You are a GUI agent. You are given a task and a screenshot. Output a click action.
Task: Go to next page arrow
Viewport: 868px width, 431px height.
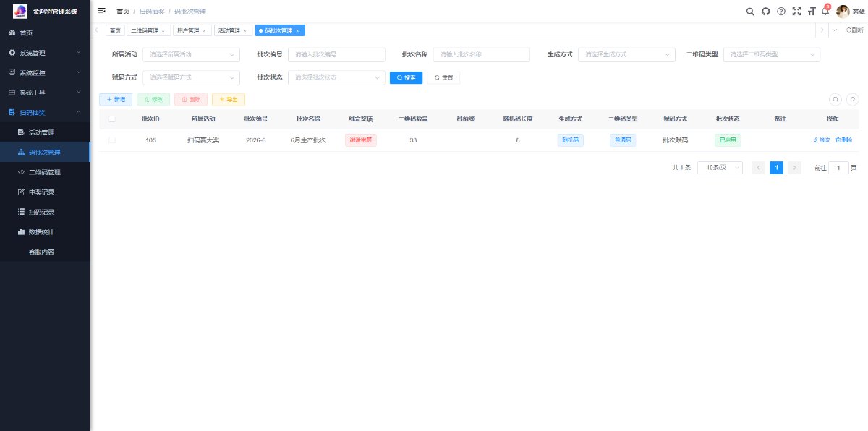tap(795, 168)
